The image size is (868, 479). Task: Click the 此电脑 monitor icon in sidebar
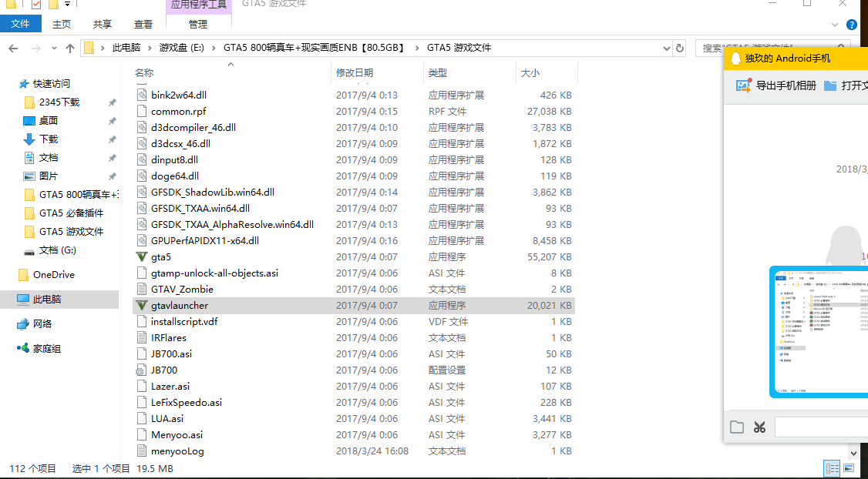(23, 300)
